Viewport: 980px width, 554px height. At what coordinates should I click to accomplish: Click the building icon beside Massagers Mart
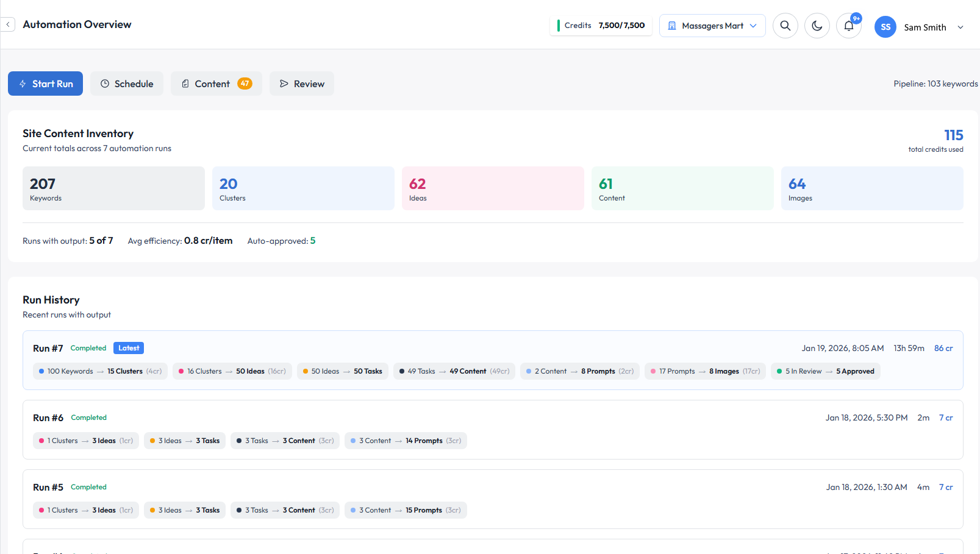[672, 26]
